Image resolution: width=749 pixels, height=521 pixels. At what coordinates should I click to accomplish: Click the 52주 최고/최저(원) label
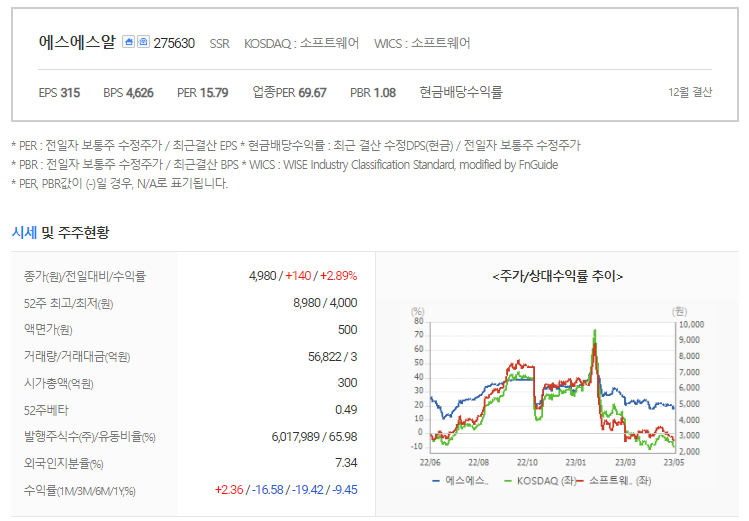click(x=68, y=303)
